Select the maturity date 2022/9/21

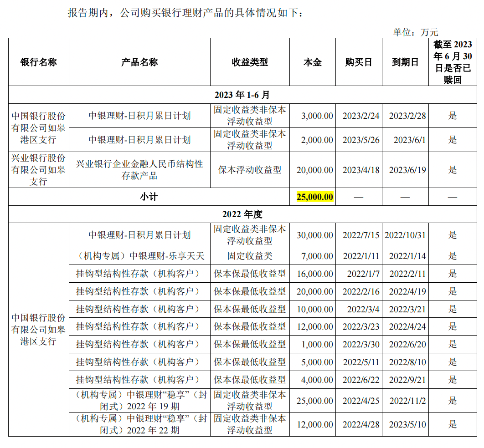[x=407, y=380]
